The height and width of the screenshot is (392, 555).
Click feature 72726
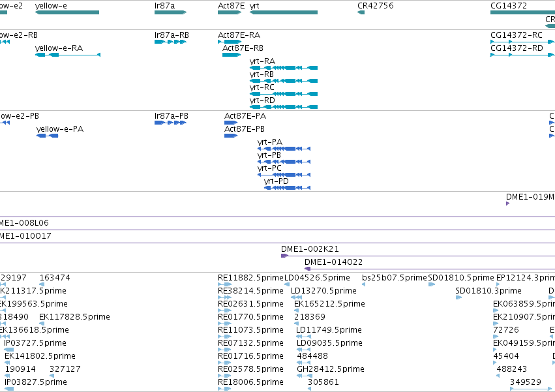(506, 330)
